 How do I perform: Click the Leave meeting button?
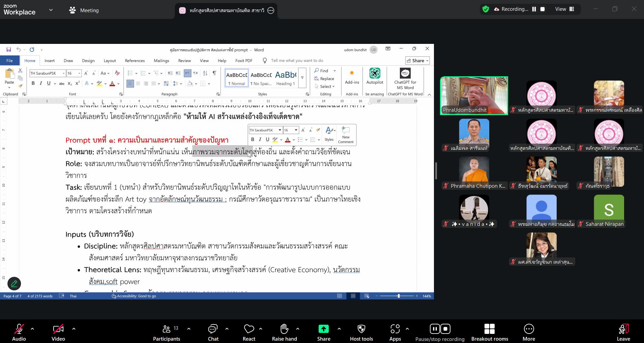pyautogui.click(x=623, y=333)
